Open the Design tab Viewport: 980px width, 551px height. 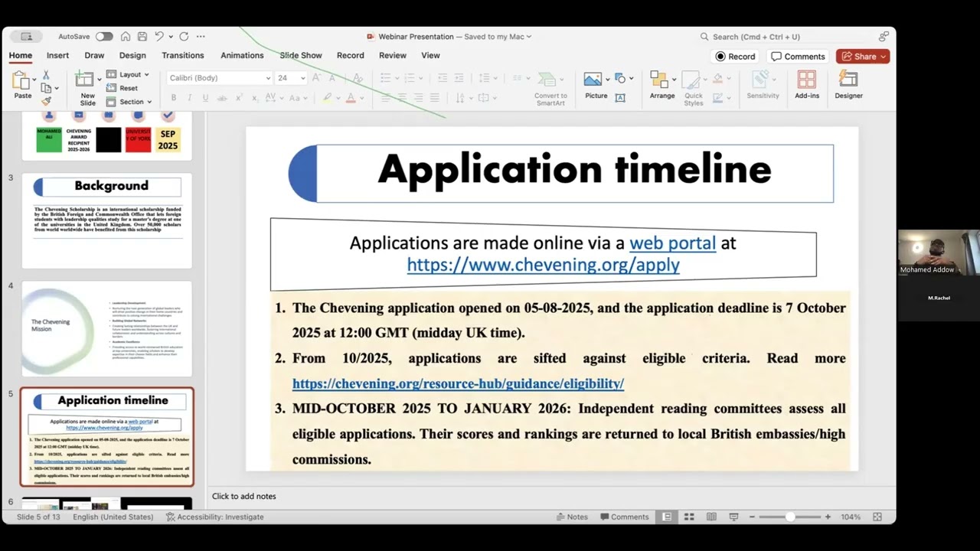coord(132,55)
